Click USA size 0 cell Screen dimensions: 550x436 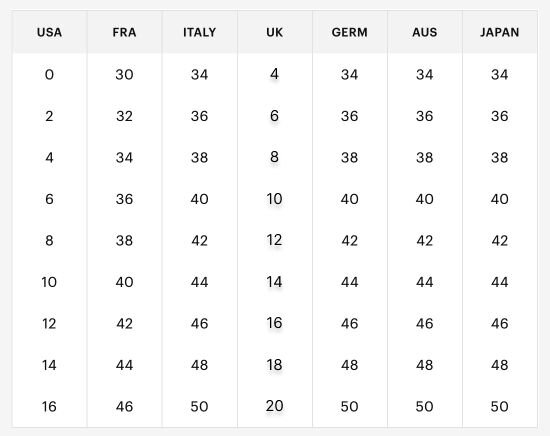tap(49, 74)
